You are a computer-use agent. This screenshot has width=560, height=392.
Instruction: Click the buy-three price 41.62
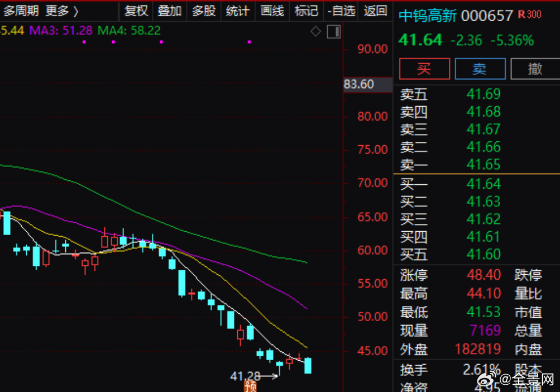(484, 219)
